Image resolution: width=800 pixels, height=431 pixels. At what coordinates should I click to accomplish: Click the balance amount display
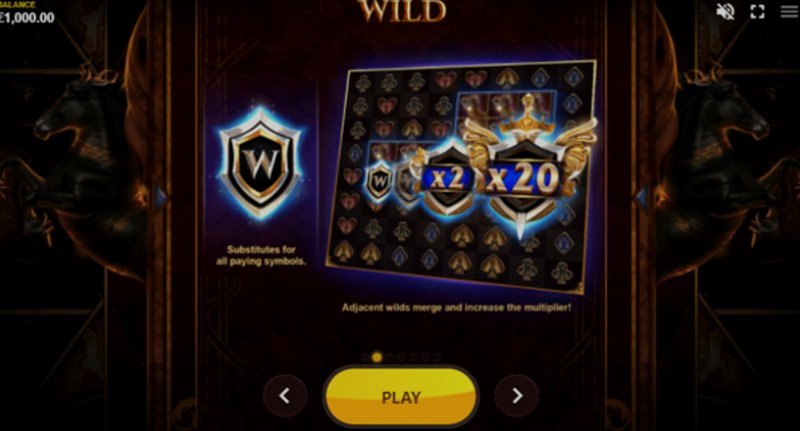pyautogui.click(x=27, y=17)
